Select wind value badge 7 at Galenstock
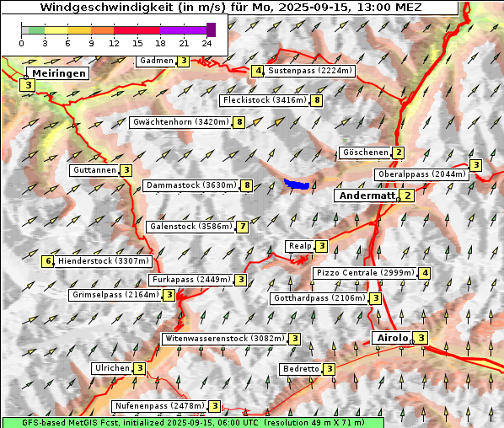Image resolution: width=504 pixels, height=428 pixels. tap(243, 227)
